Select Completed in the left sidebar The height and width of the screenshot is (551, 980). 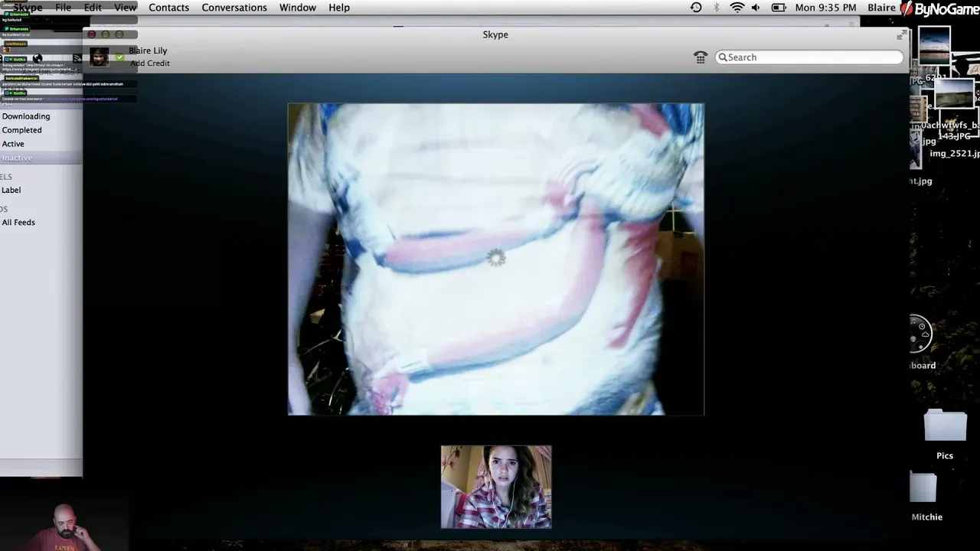(21, 130)
